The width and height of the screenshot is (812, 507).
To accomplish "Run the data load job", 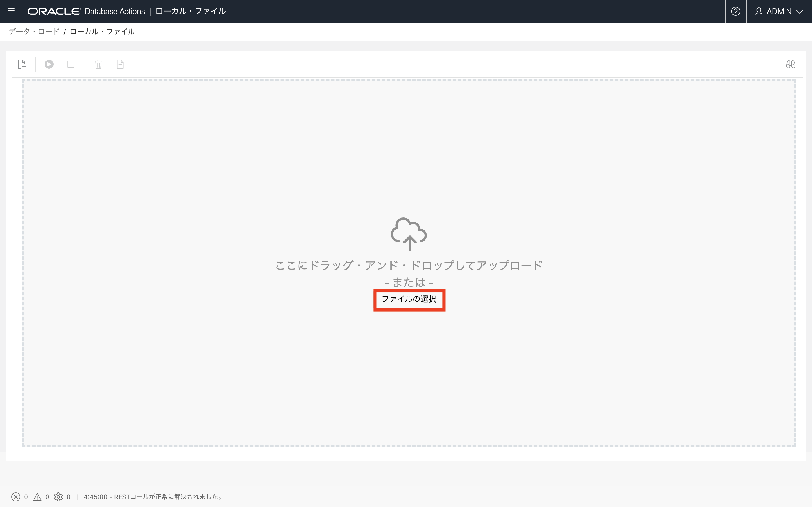I will (49, 64).
